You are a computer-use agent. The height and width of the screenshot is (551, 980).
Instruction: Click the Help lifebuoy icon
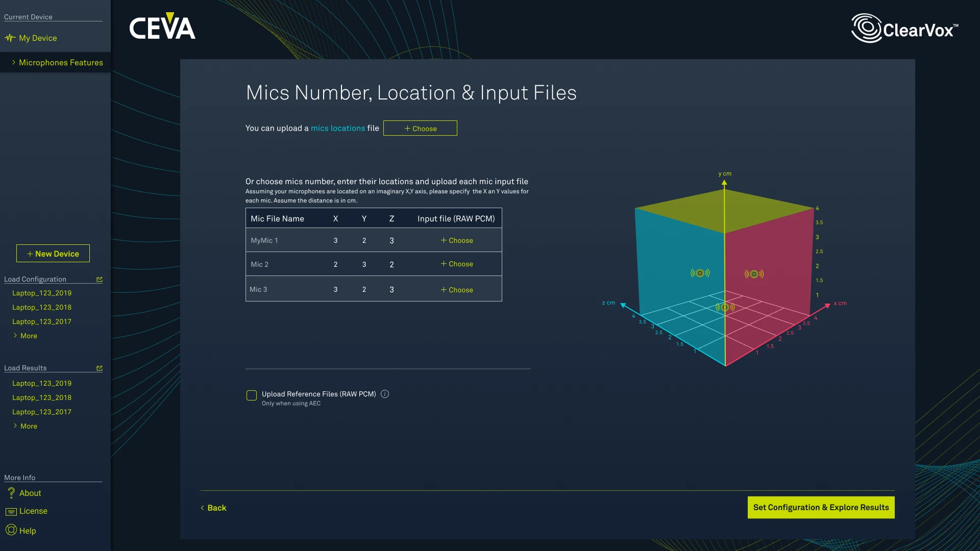(x=11, y=530)
